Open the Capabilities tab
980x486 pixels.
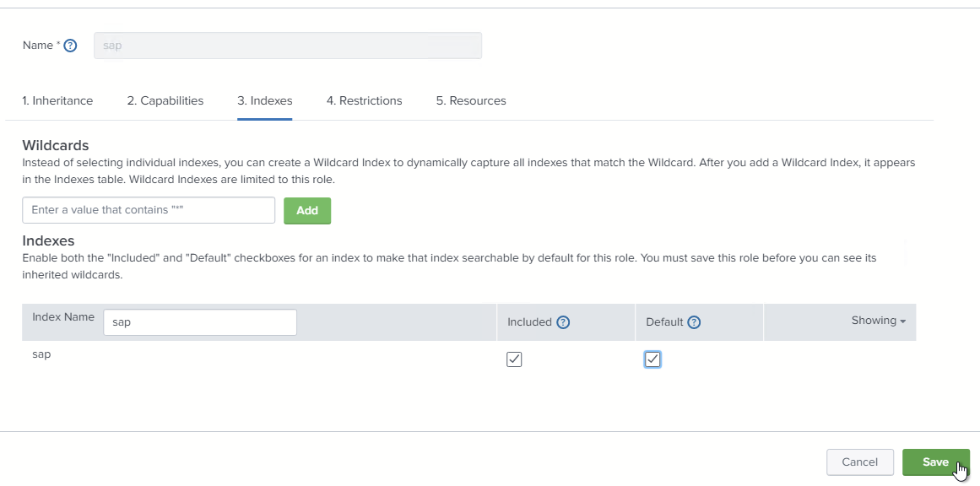[165, 100]
